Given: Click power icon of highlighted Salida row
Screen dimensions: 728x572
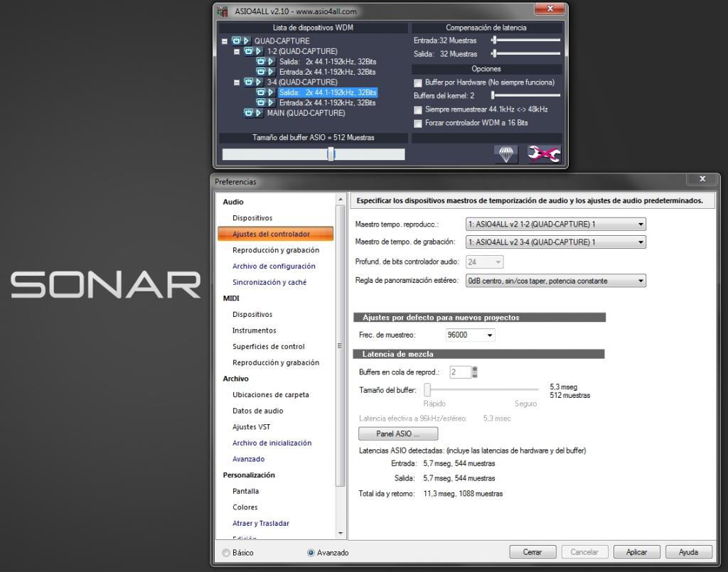Looking at the screenshot, I should click(x=261, y=92).
